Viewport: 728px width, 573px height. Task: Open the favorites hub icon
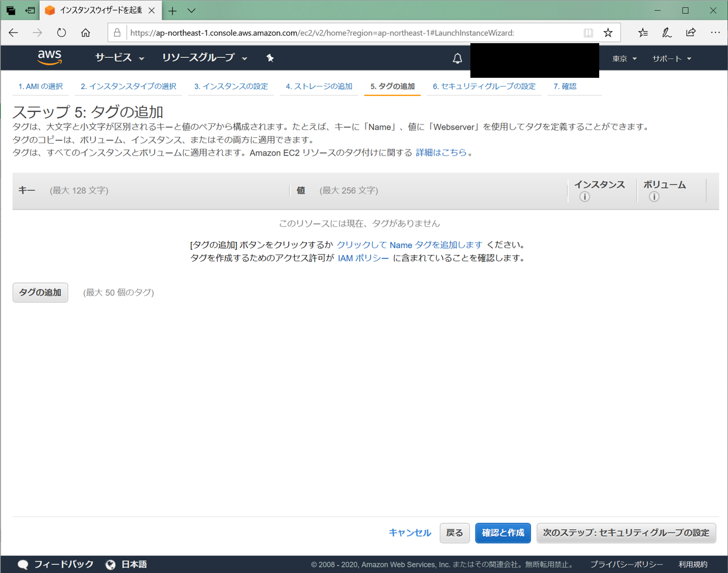tap(643, 33)
